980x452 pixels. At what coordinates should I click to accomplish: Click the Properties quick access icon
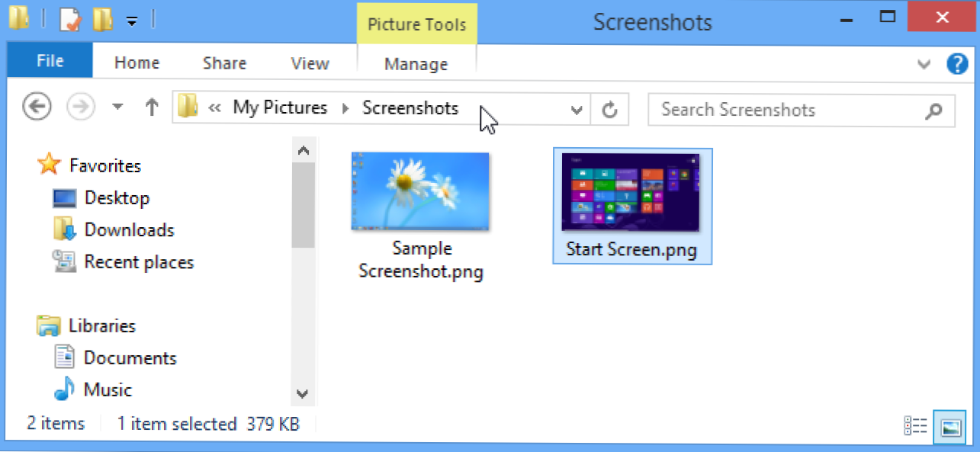click(69, 20)
